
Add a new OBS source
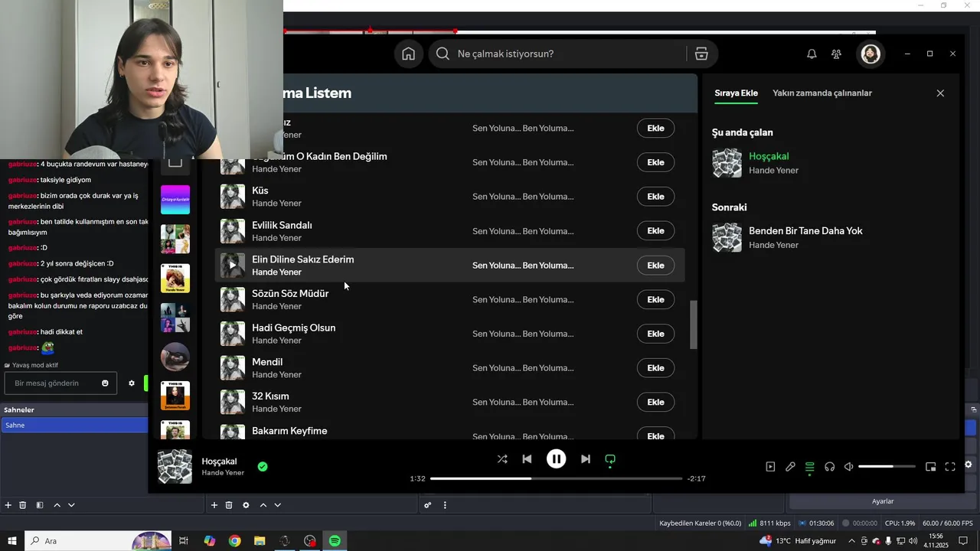pyautogui.click(x=214, y=505)
